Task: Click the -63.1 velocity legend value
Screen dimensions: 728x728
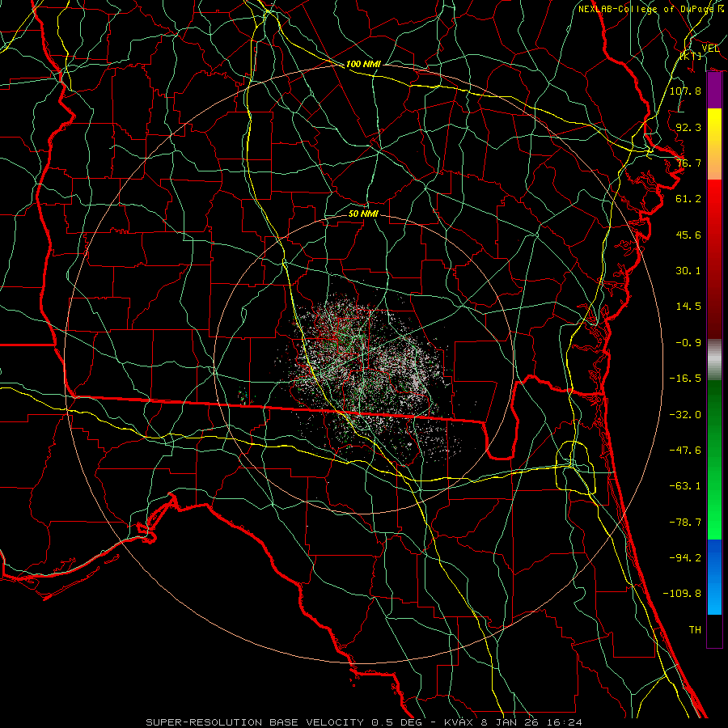Action: [x=685, y=486]
